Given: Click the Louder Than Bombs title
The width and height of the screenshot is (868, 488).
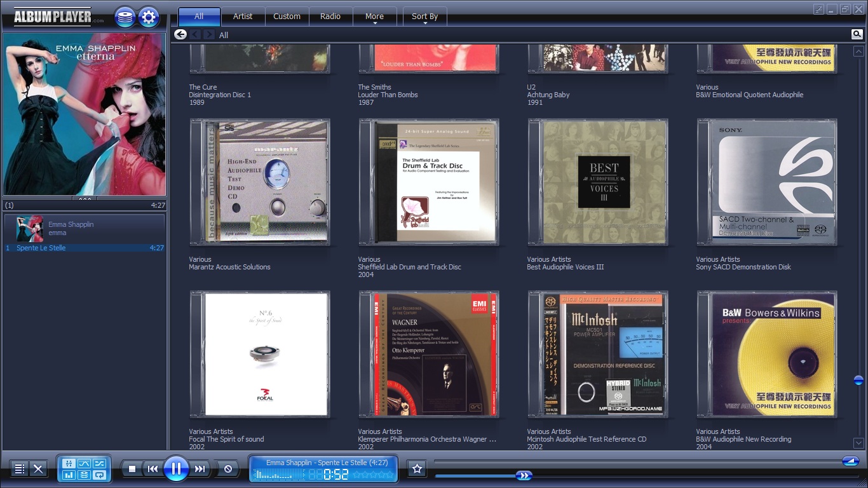Looking at the screenshot, I should 388,95.
